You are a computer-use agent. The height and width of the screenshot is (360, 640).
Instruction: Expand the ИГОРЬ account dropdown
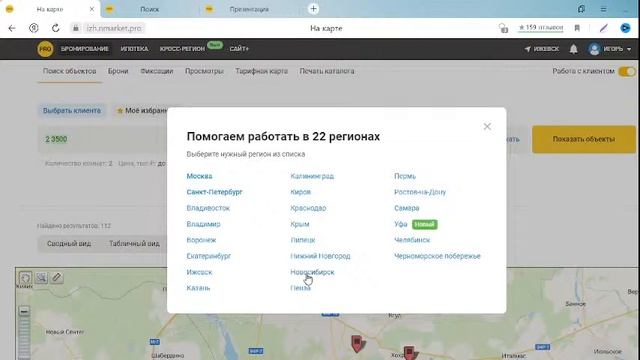pos(617,49)
